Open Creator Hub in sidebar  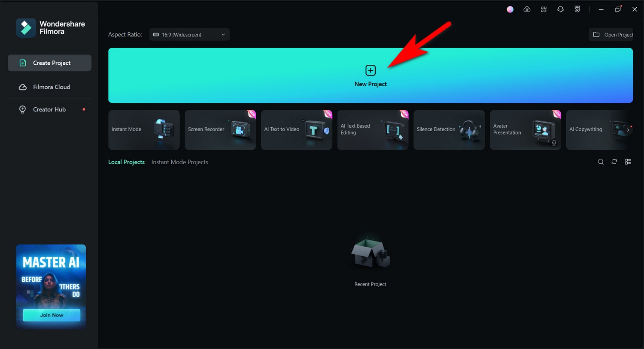click(x=49, y=109)
